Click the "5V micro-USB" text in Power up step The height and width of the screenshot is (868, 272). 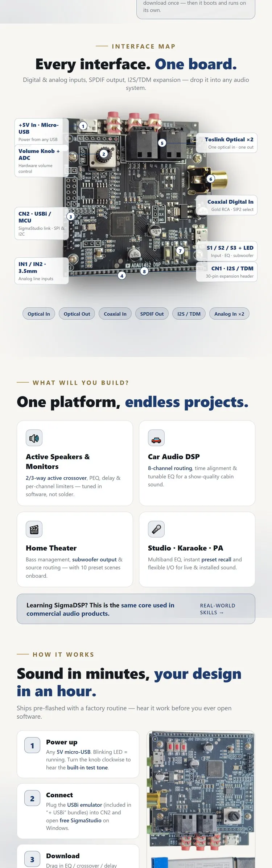tap(74, 752)
